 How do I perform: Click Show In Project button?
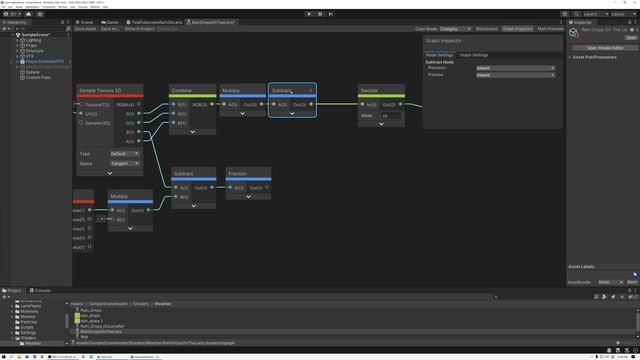point(140,29)
